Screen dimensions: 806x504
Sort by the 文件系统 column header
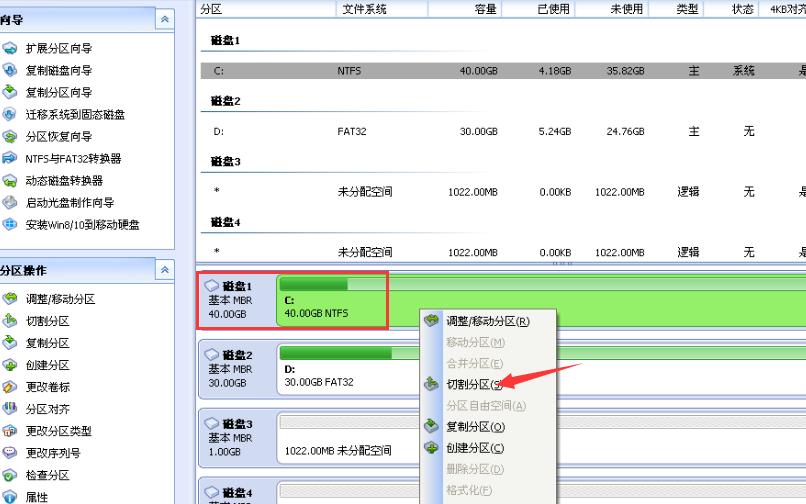(365, 9)
